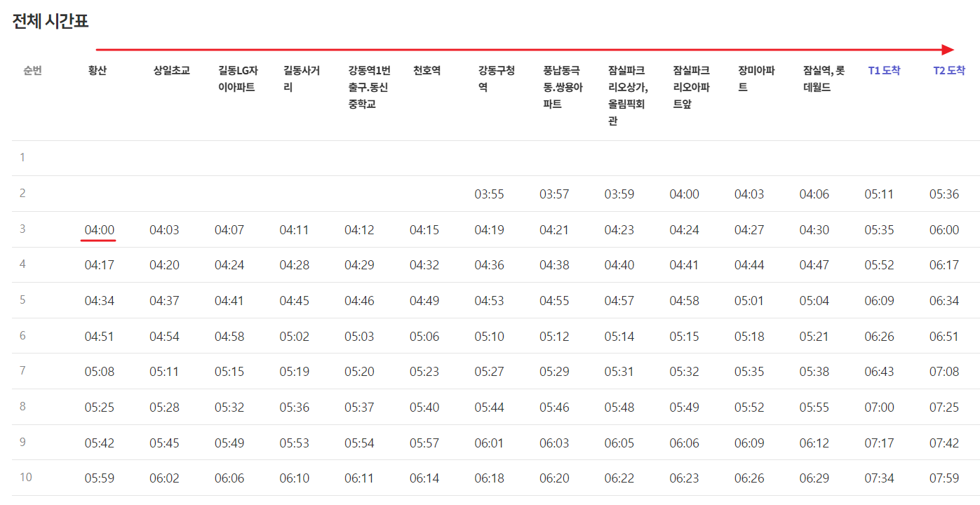Click the 강동구청역 column header

point(497,79)
